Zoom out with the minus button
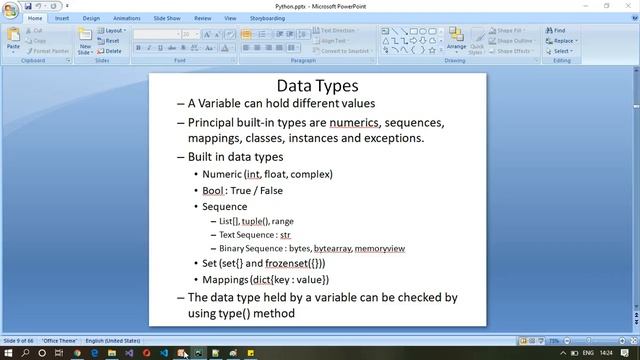Image resolution: width=640 pixels, height=360 pixels. 567,341
